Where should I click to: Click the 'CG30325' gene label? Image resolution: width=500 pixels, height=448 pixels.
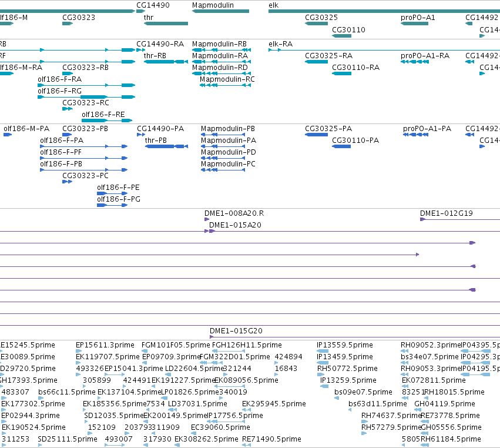[x=321, y=18]
